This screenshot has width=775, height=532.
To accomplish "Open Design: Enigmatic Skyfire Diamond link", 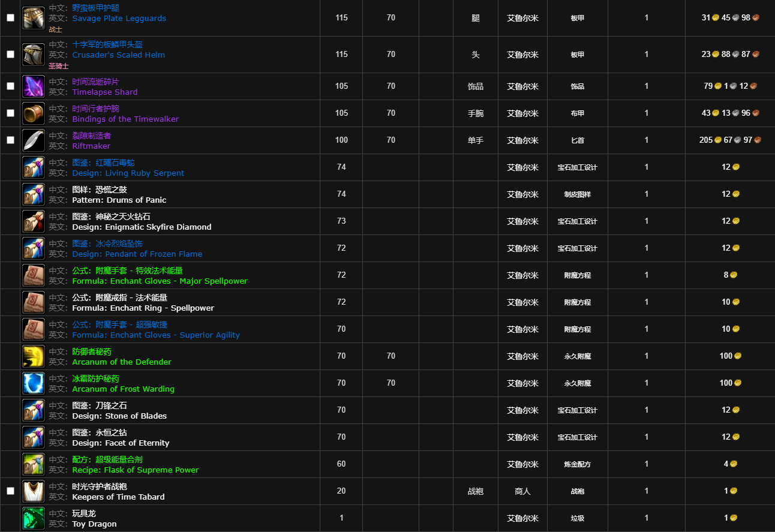I will click(142, 227).
